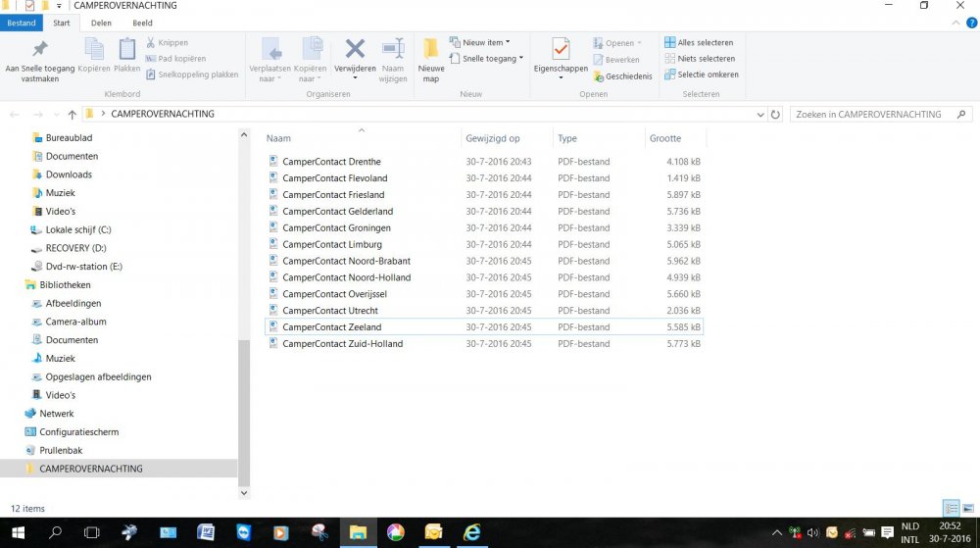Switch to details view in status bar
The image size is (980, 548).
[x=950, y=508]
